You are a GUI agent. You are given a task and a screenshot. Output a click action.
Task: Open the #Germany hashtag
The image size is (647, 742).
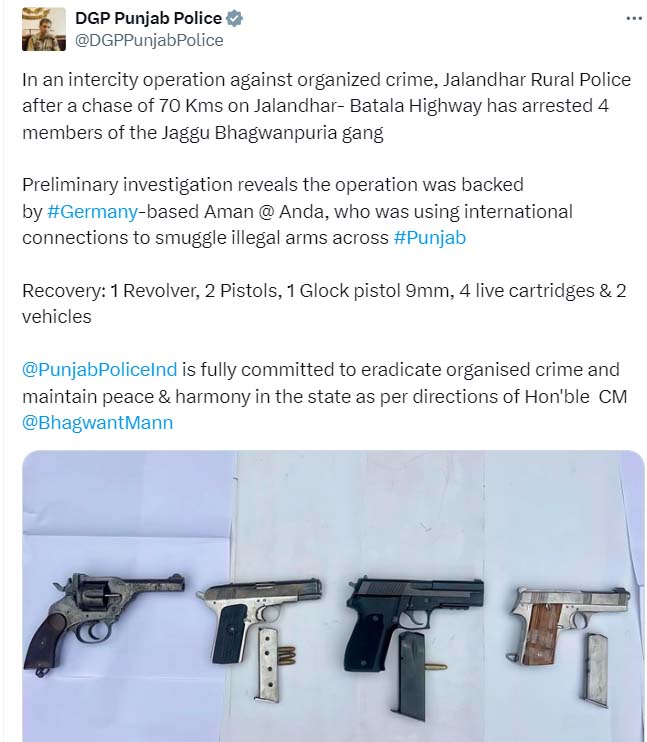pyautogui.click(x=93, y=212)
